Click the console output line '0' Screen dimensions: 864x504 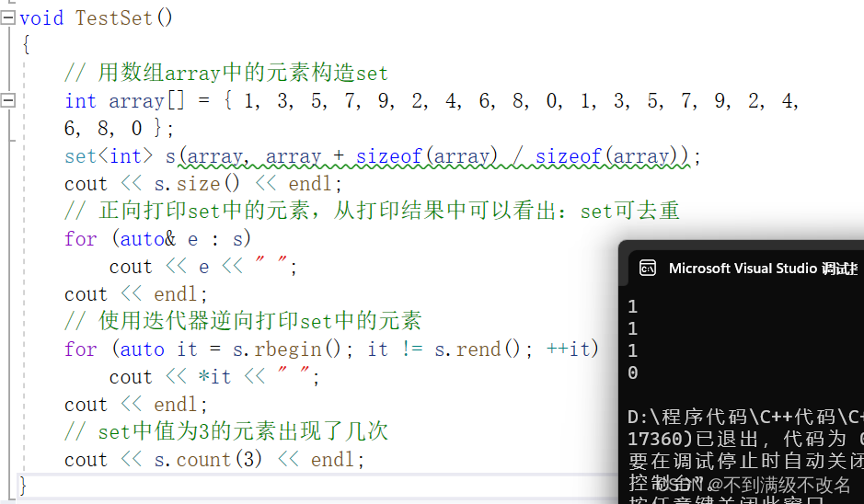(x=632, y=372)
